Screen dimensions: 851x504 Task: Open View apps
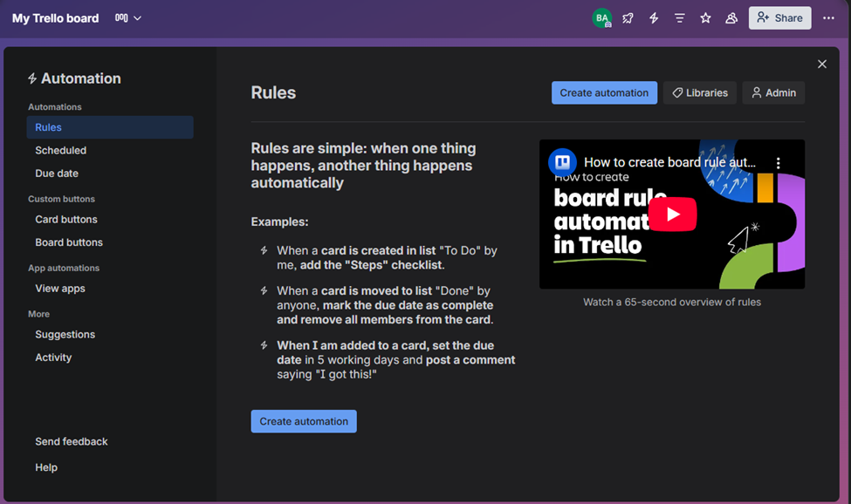pyautogui.click(x=110, y=289)
